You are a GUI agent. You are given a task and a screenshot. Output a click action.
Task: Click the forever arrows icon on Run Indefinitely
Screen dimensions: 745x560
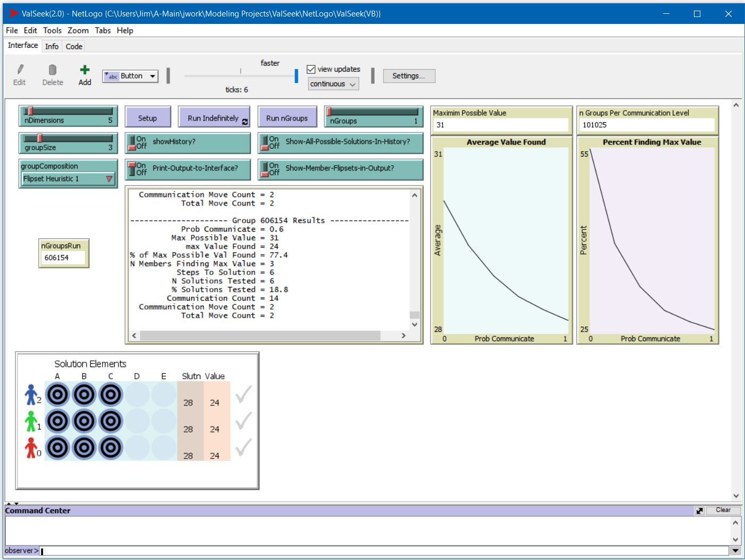[244, 122]
